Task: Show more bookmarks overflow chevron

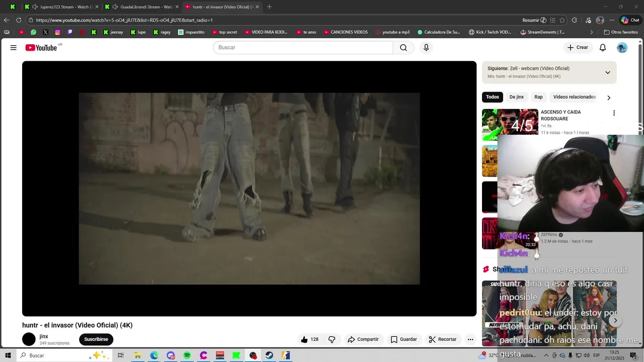Action: (592, 32)
